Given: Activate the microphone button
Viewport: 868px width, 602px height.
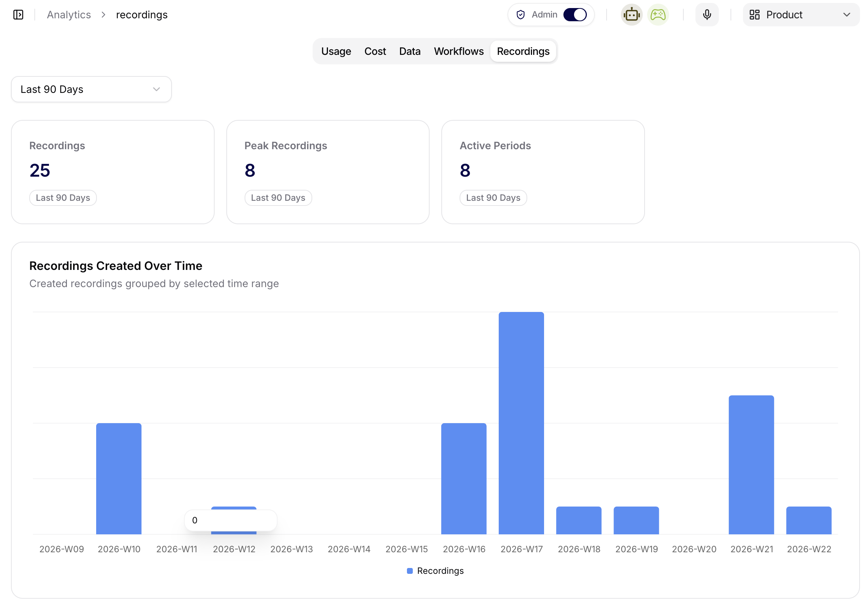Looking at the screenshot, I should pos(707,15).
